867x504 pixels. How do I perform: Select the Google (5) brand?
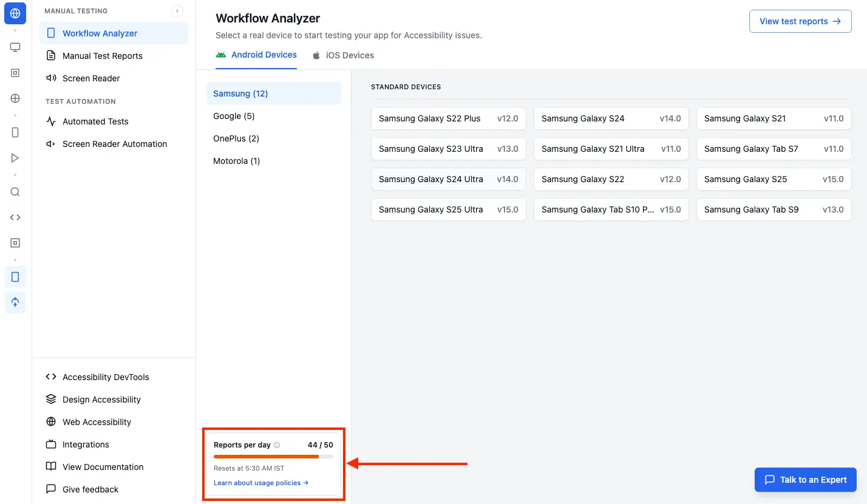pyautogui.click(x=274, y=116)
